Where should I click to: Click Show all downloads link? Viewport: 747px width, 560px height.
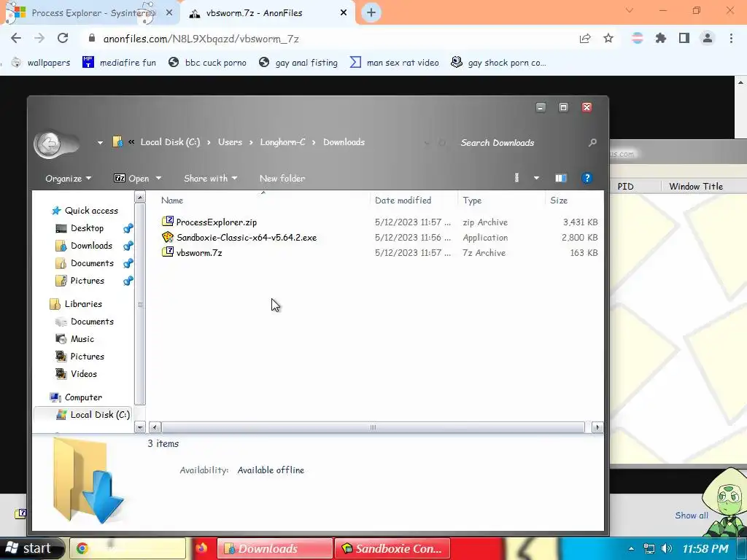[x=692, y=516]
